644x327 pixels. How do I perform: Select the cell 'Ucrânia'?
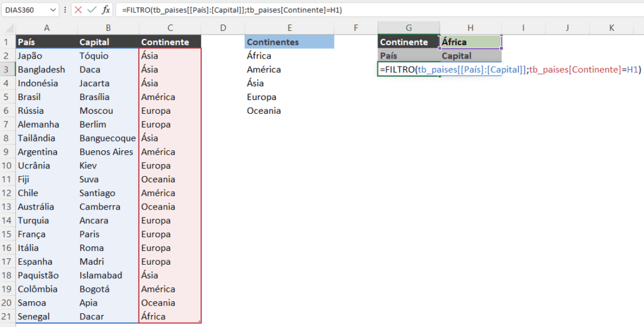47,165
